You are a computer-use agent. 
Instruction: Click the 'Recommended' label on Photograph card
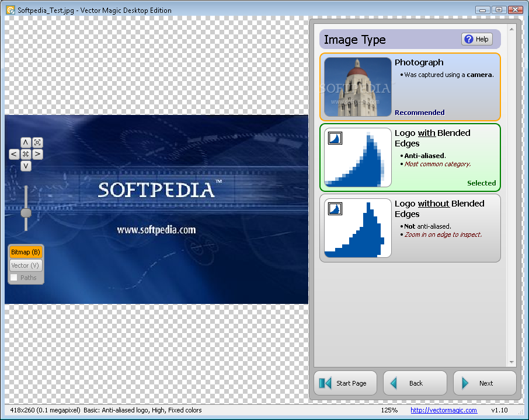pos(420,113)
